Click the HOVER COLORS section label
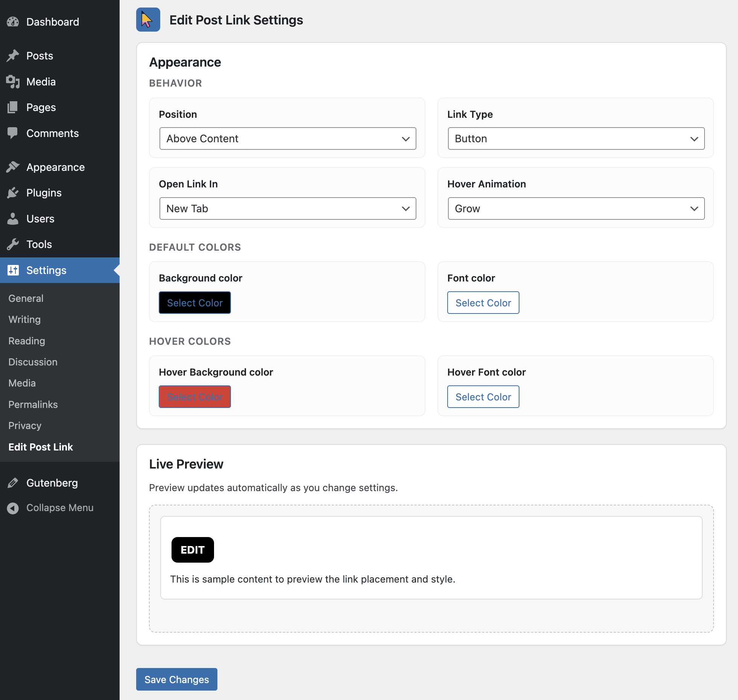The image size is (738, 700). [x=190, y=341]
